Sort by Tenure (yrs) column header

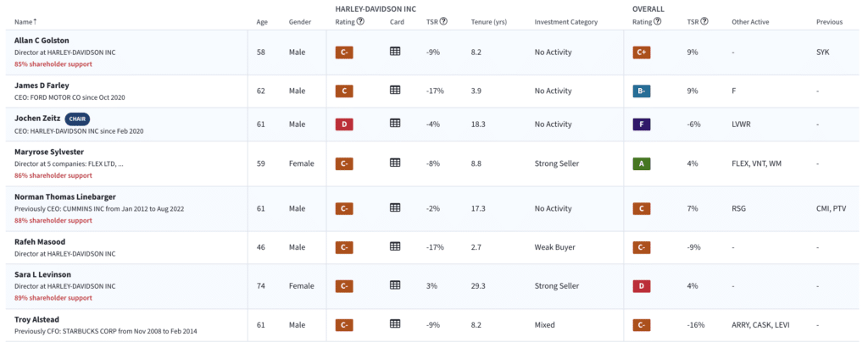[x=489, y=22]
